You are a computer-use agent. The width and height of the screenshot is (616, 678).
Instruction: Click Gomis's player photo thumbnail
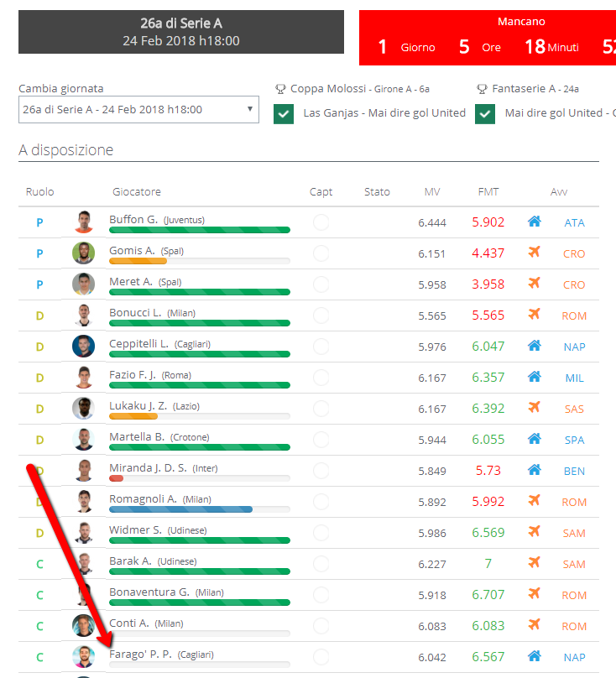coord(83,253)
